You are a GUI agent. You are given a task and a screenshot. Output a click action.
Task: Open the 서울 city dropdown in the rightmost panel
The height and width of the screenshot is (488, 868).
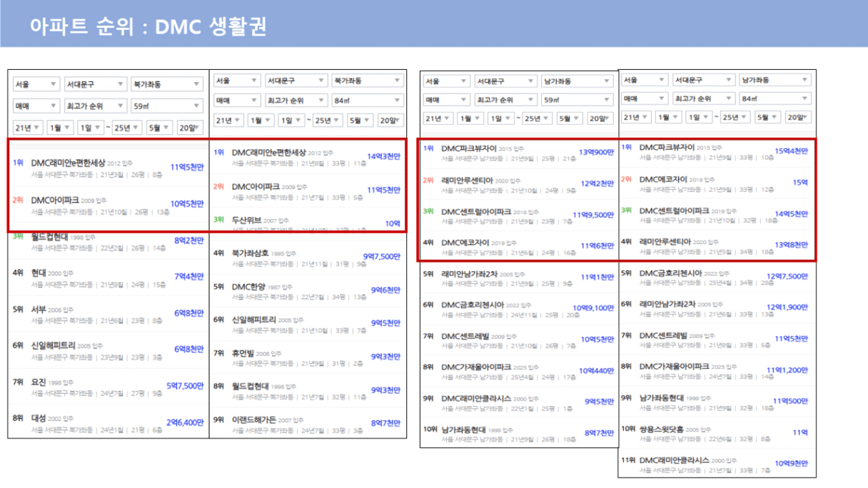(x=642, y=80)
